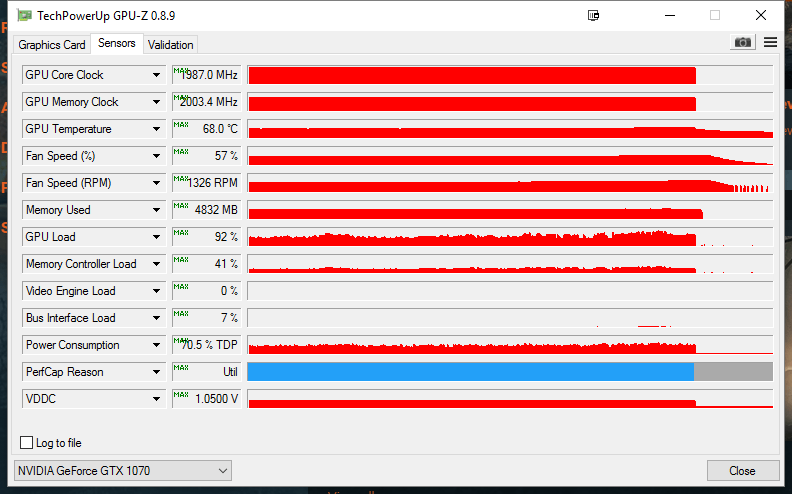Click the title bar icon left of minimize
The height and width of the screenshot is (494, 792).
(x=594, y=15)
